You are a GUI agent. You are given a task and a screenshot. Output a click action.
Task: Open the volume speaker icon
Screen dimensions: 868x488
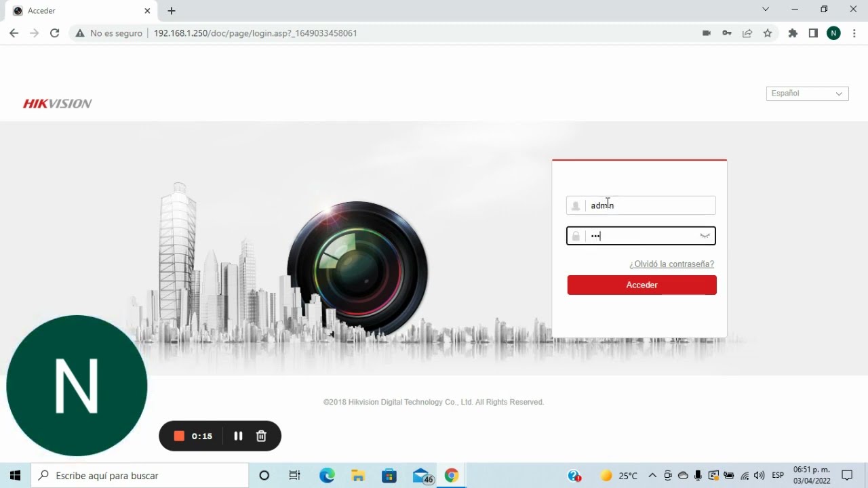[x=759, y=476]
